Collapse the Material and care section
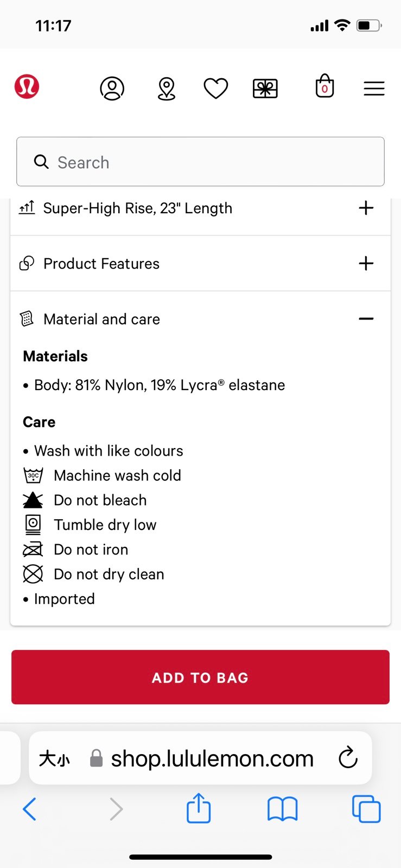 pyautogui.click(x=366, y=319)
